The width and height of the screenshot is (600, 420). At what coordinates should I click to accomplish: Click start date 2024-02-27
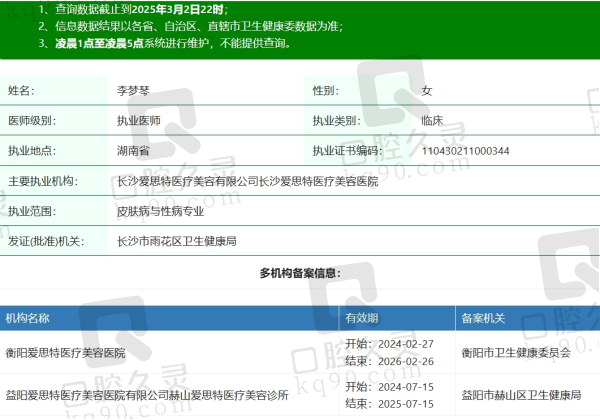pos(406,344)
